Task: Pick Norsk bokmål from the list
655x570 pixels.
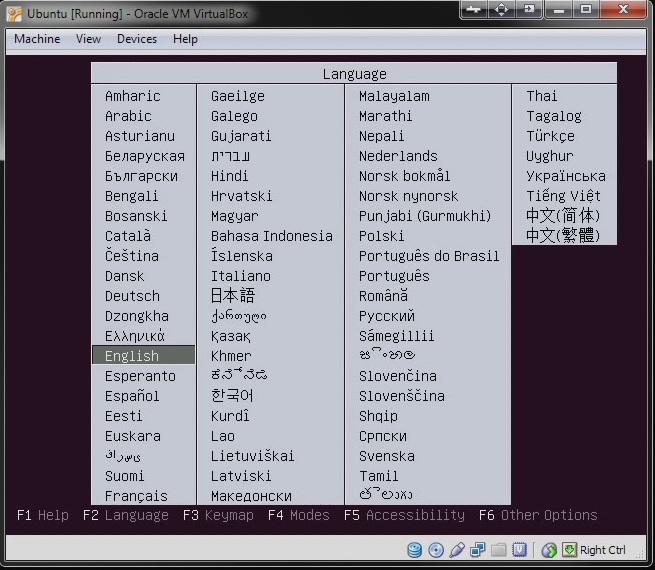Action: (x=404, y=176)
